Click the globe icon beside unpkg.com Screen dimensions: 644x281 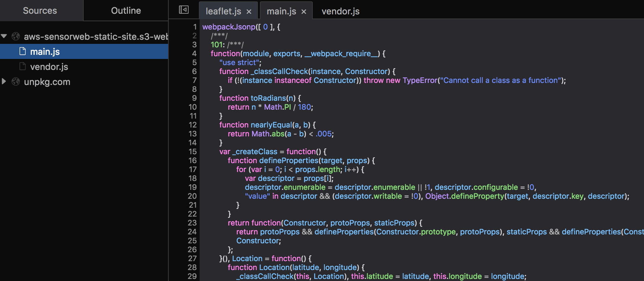[x=16, y=81]
